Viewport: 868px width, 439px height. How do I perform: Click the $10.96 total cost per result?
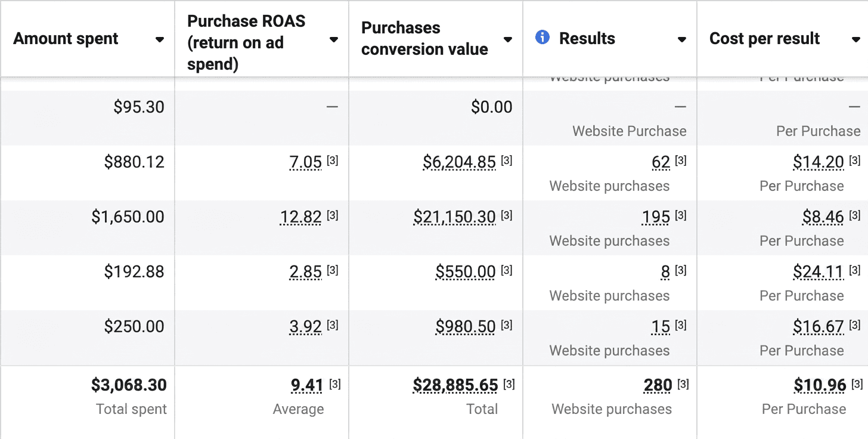point(820,386)
